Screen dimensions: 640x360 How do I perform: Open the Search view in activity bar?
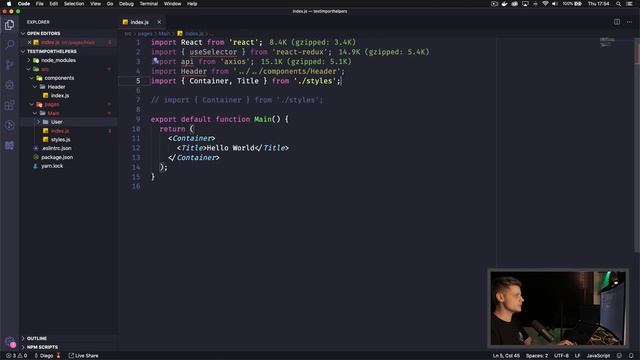coord(9,44)
